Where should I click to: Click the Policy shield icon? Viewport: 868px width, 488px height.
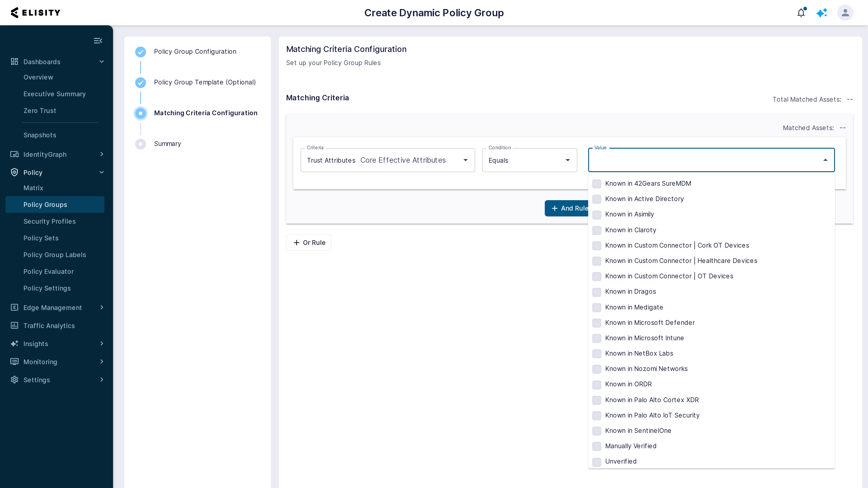point(14,172)
